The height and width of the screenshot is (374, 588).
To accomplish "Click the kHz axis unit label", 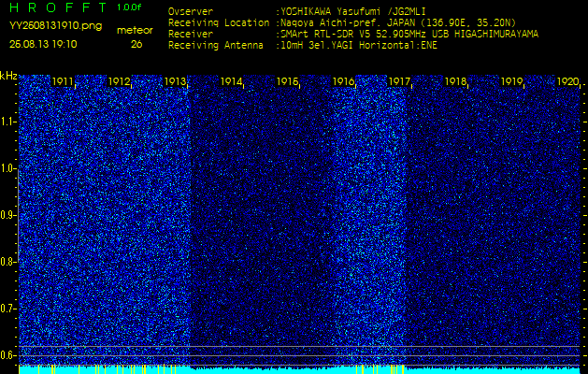I will click(8, 76).
